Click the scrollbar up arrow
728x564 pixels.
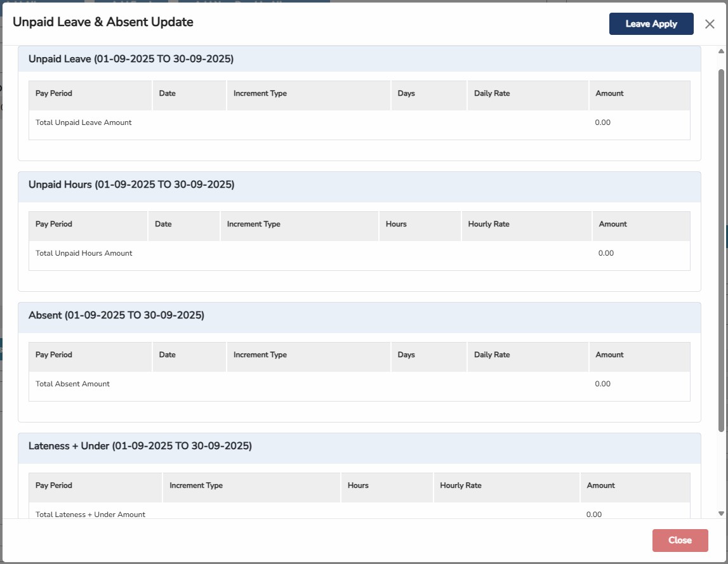coord(721,51)
